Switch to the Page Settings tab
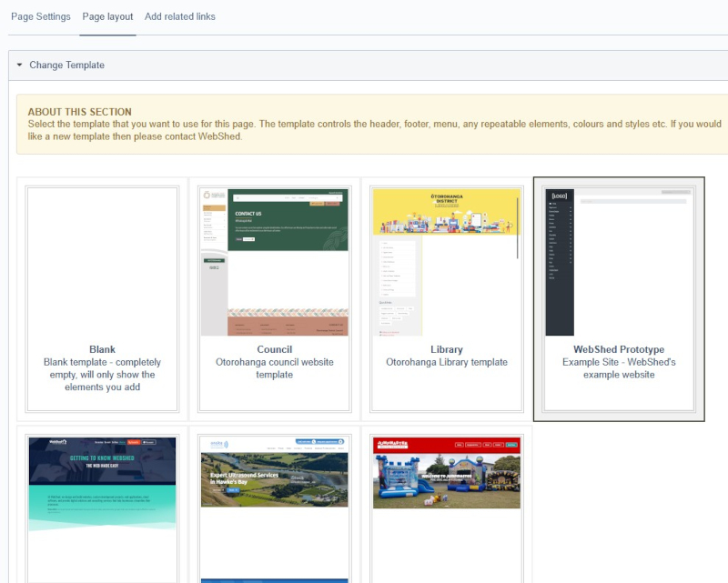This screenshot has width=728, height=583. click(x=40, y=16)
